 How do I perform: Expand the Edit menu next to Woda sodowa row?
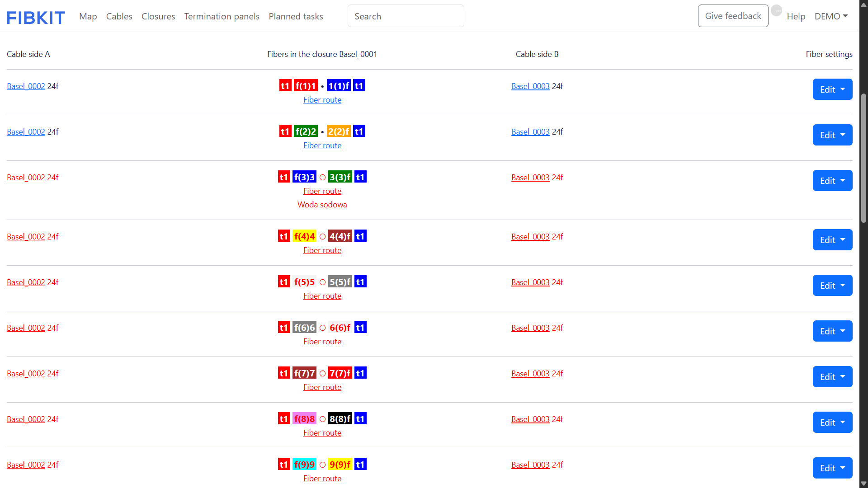(832, 180)
